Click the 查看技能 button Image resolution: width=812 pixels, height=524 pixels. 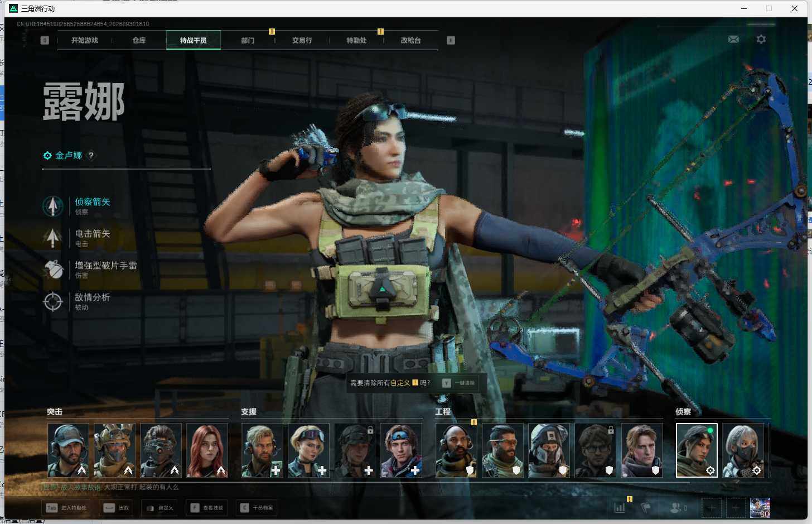pyautogui.click(x=207, y=508)
